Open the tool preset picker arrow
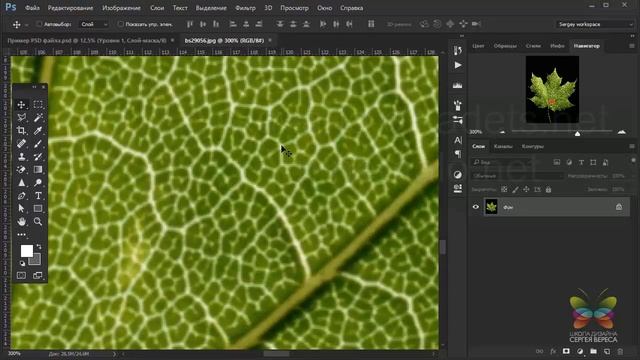The image size is (640, 360). pos(27,25)
